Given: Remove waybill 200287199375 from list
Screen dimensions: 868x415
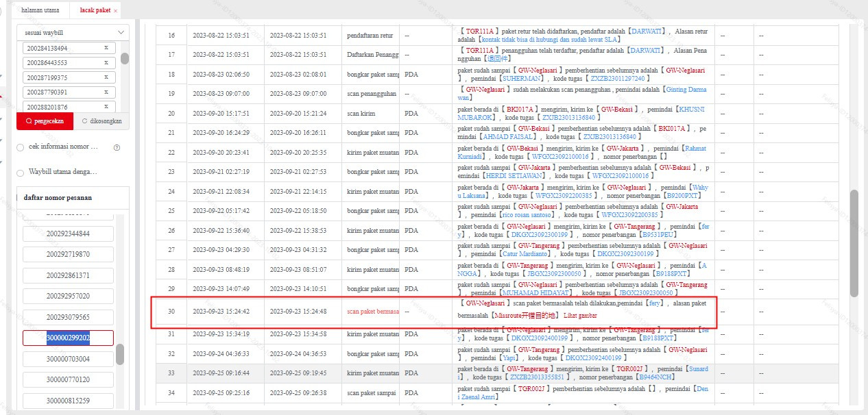Looking at the screenshot, I should coord(106,77).
